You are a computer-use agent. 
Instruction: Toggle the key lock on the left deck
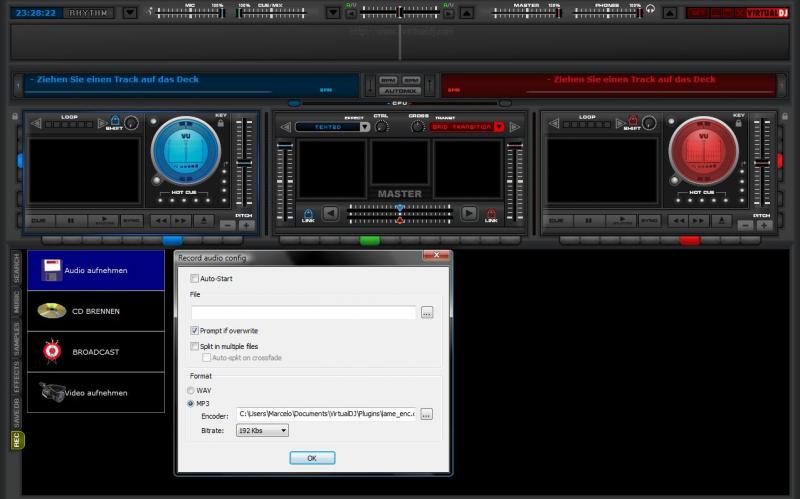click(x=221, y=123)
